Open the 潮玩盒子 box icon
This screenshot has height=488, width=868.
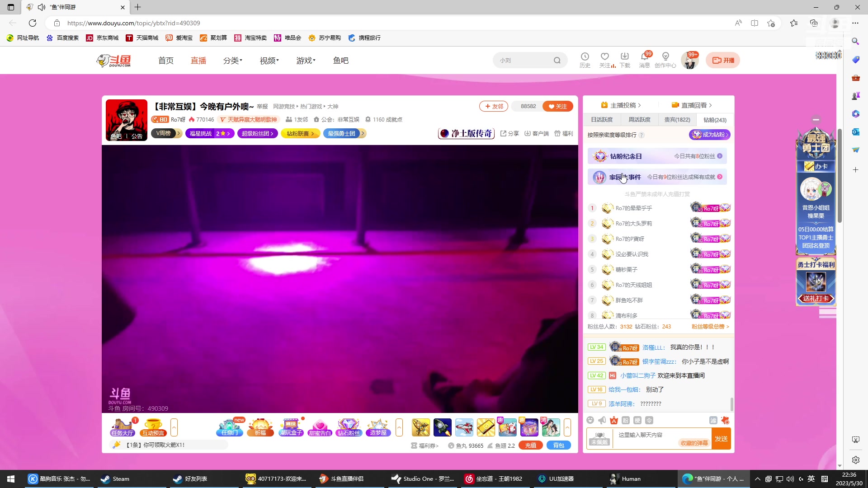(291, 427)
